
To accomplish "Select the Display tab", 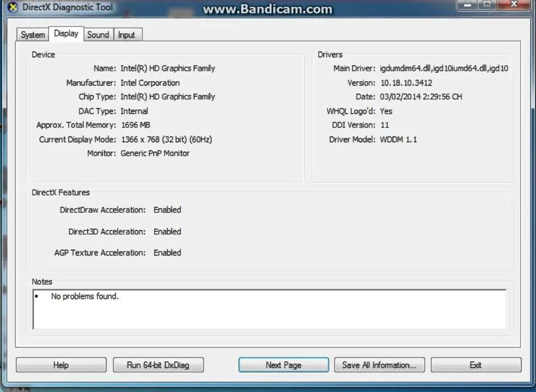I will (66, 34).
